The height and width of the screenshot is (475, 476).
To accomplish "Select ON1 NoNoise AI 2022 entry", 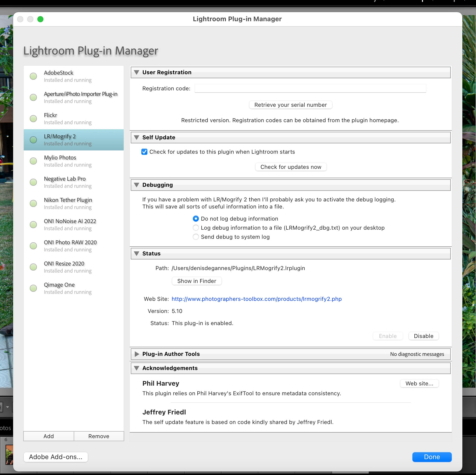I will pos(74,225).
